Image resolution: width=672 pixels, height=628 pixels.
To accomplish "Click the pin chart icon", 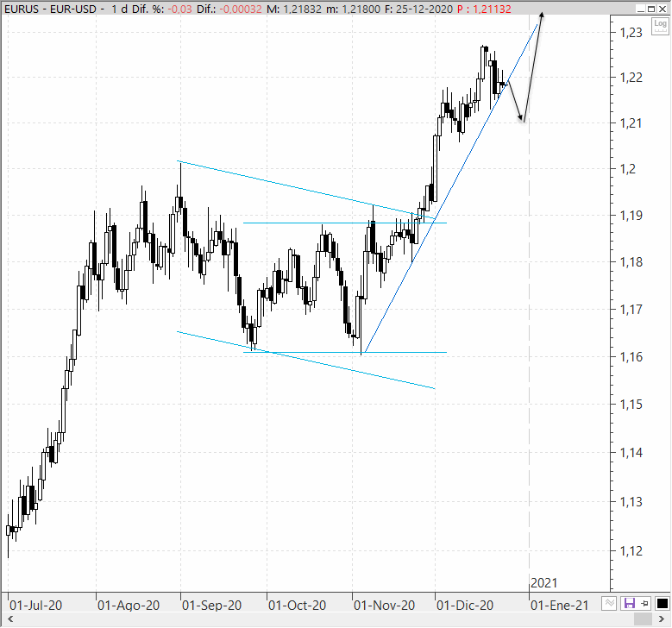I will [x=644, y=604].
